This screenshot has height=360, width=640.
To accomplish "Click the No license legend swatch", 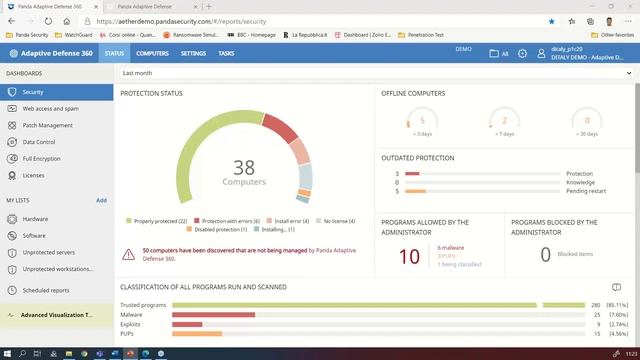I will [x=318, y=221].
